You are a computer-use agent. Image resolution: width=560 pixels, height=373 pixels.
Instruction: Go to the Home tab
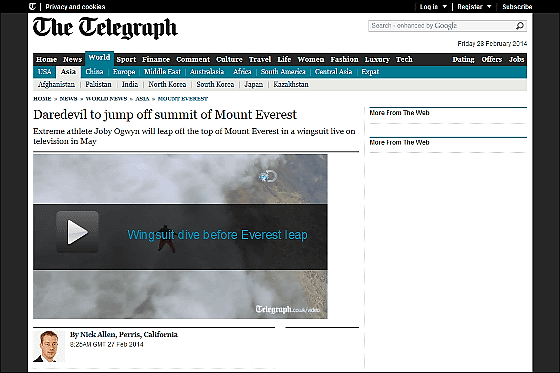pos(46,59)
